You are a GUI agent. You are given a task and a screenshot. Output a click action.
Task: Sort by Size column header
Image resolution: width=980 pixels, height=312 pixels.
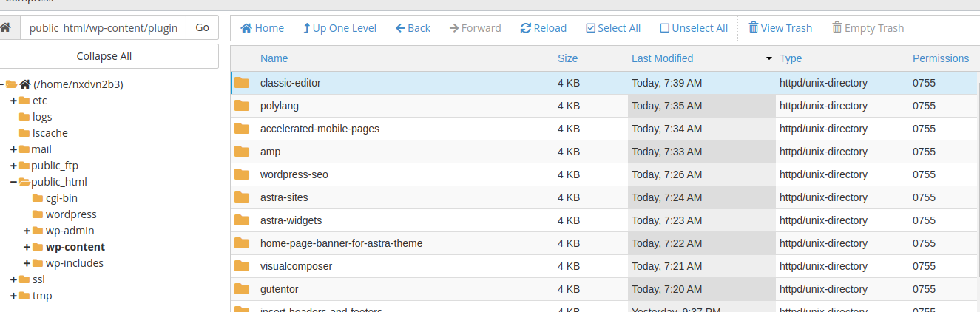coord(567,58)
